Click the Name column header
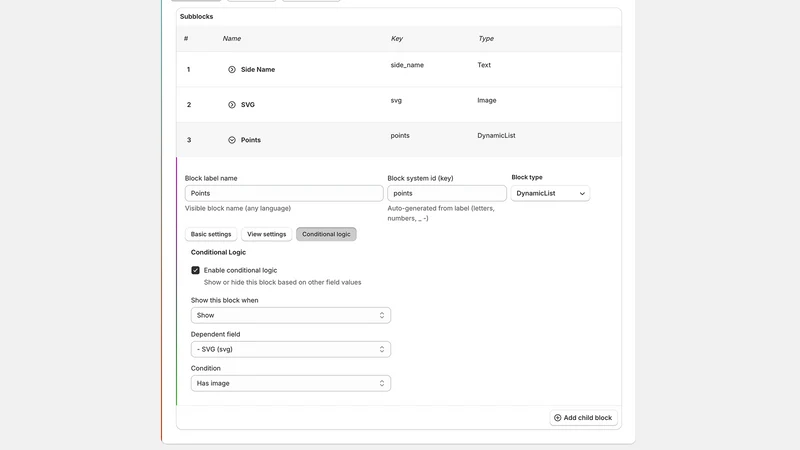800x450 pixels. (x=232, y=38)
